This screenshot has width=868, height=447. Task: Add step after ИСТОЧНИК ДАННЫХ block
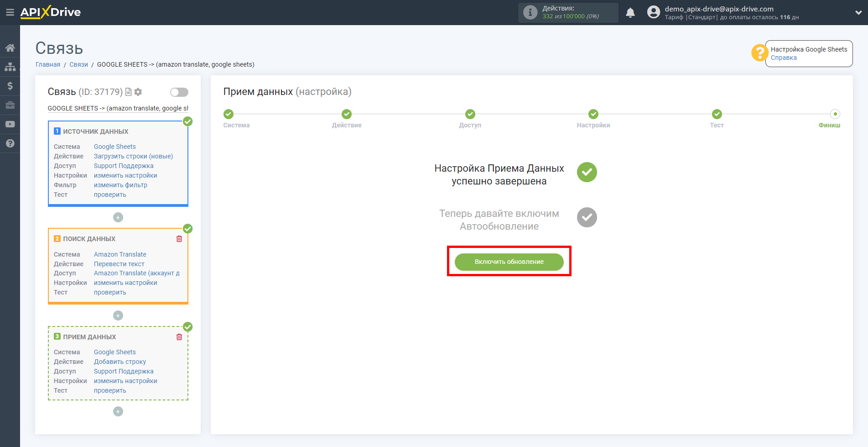118,217
